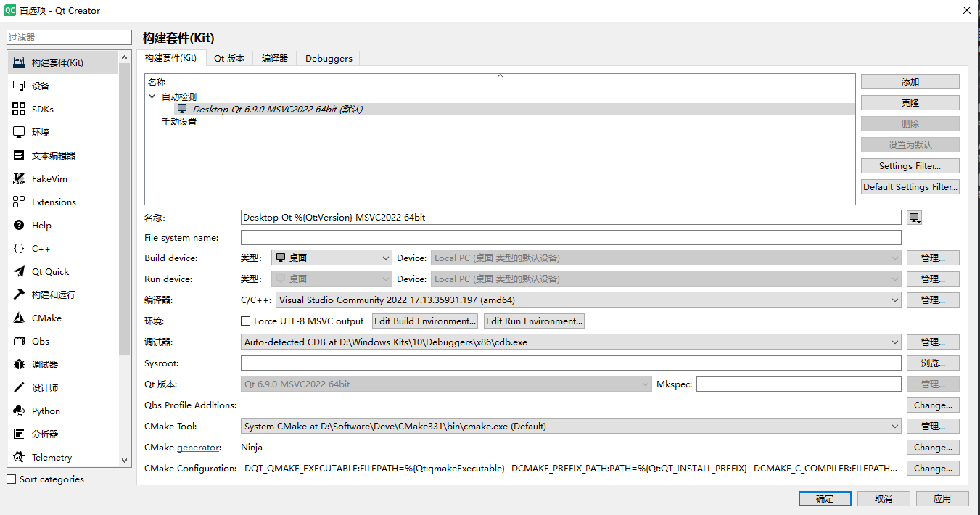
Task: Open the 构建套件(Kit) category in sidebar
Action: [63, 62]
